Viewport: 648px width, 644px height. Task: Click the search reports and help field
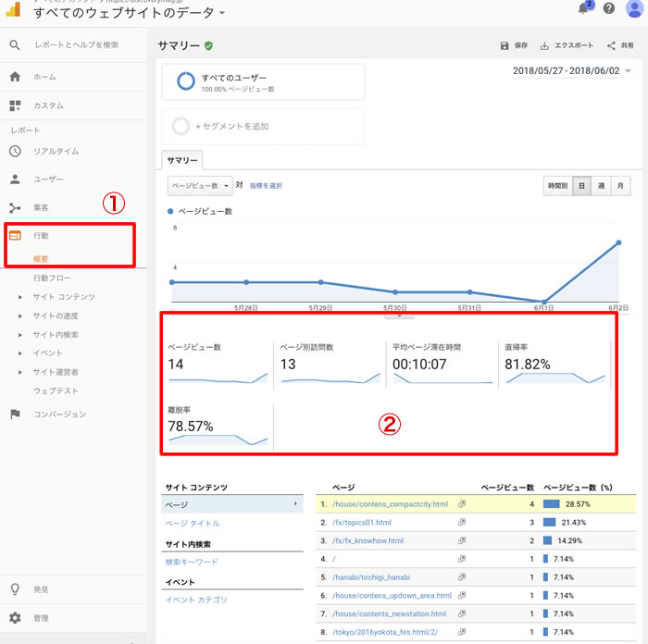tap(76, 44)
